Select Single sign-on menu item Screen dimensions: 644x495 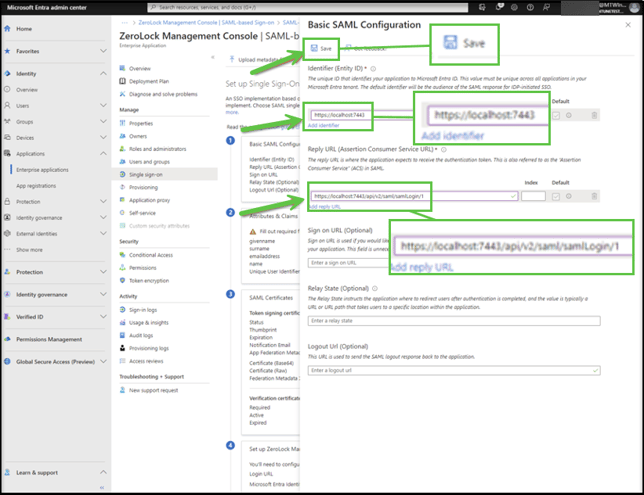[164, 175]
